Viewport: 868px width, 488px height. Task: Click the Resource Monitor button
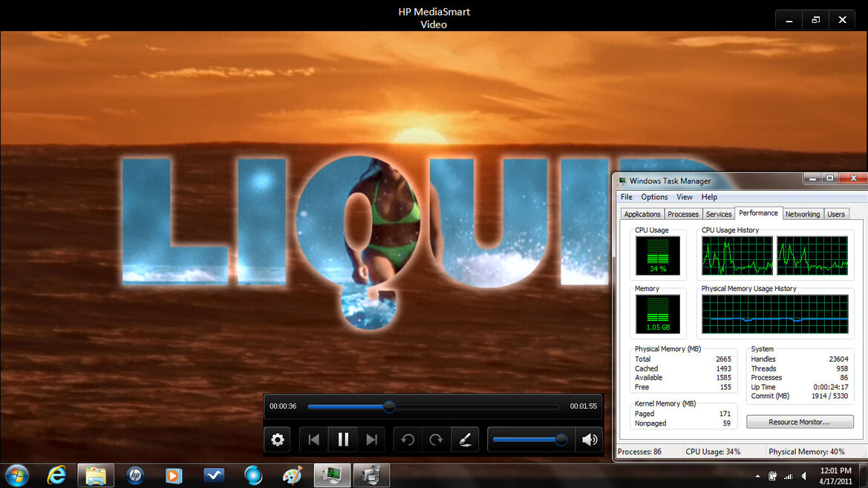point(800,422)
